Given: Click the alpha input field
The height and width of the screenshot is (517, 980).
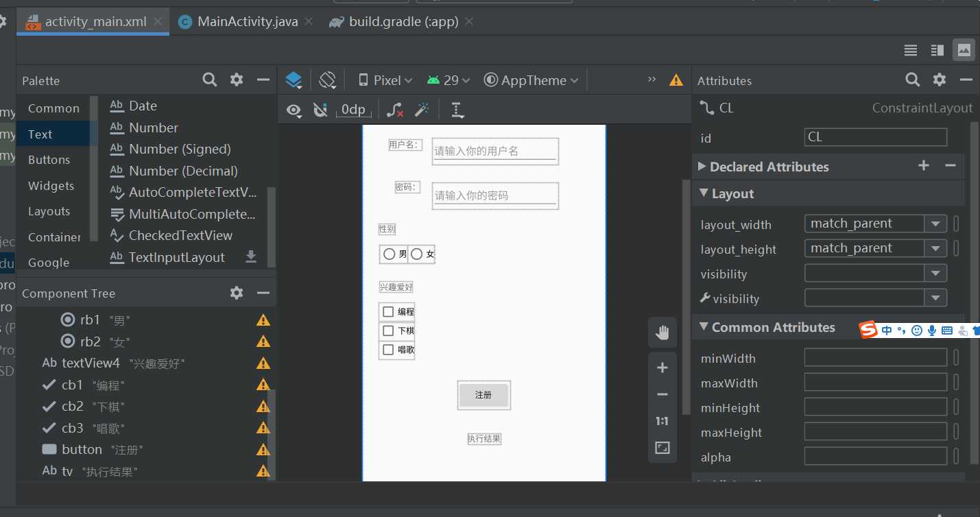Looking at the screenshot, I should pos(875,457).
